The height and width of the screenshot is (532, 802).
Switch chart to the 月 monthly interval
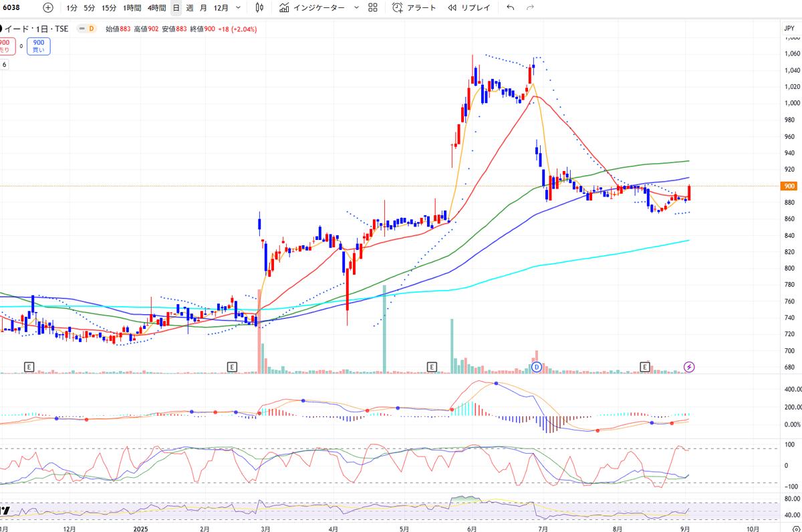pyautogui.click(x=203, y=8)
